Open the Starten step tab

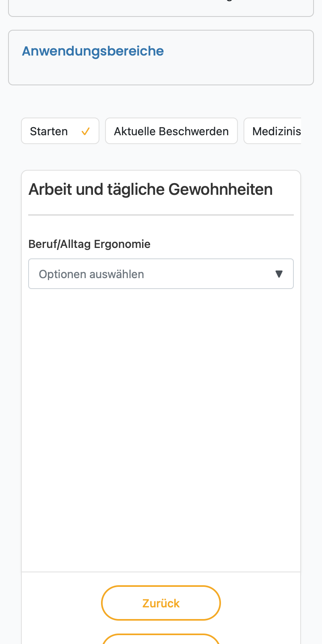click(60, 131)
